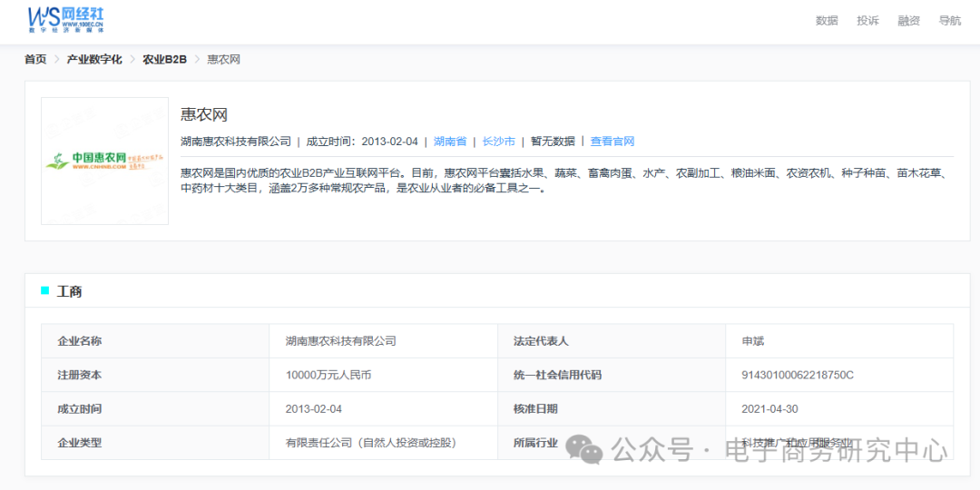
Task: Open 产业数字化 breadcrumb link
Action: pos(94,59)
